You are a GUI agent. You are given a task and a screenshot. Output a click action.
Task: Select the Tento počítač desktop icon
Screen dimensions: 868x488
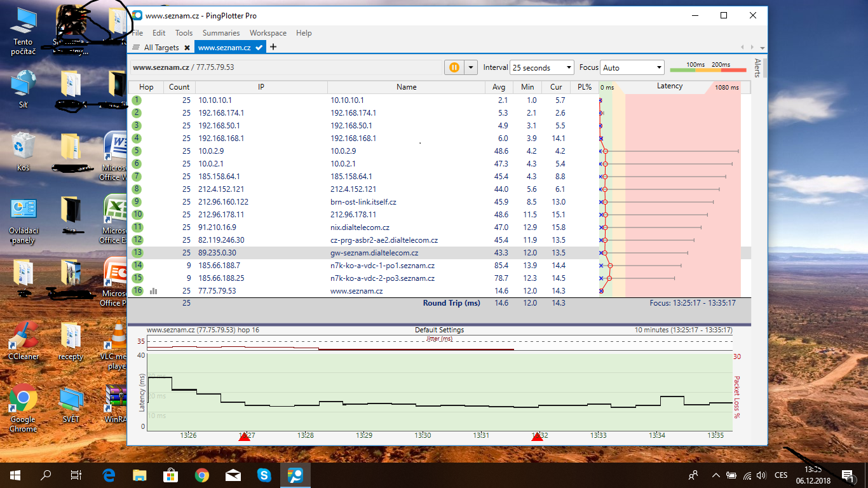tap(23, 32)
